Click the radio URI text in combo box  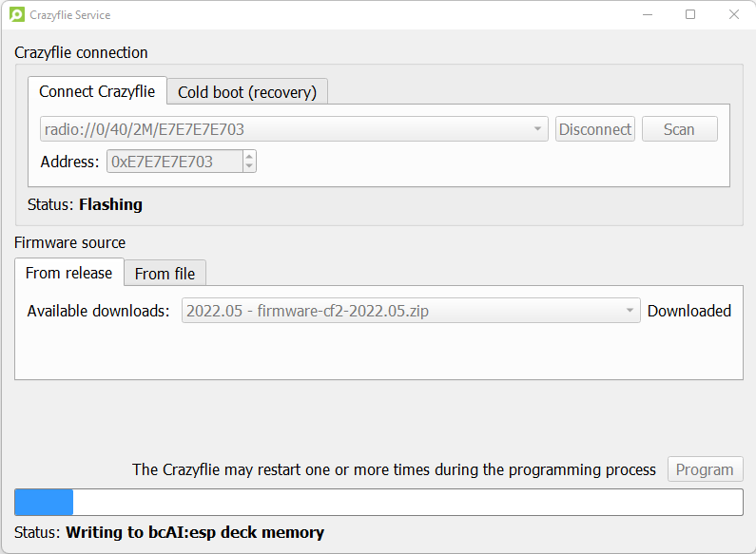145,129
